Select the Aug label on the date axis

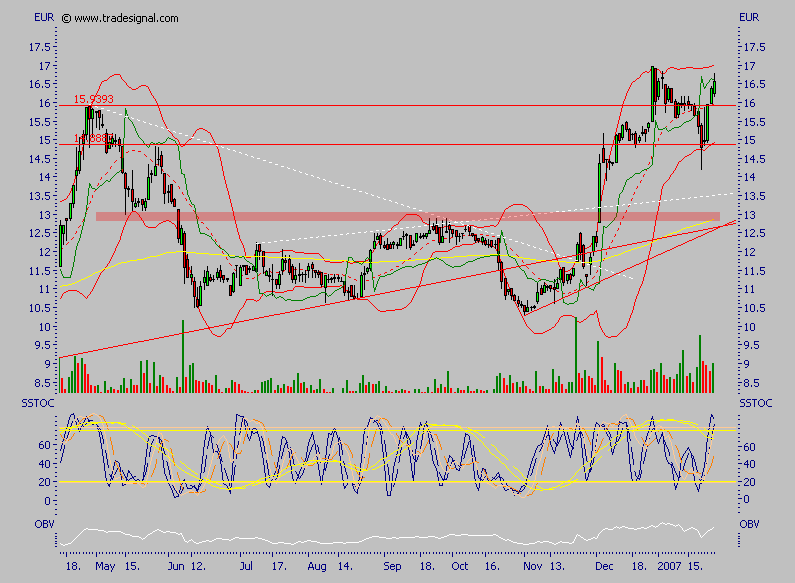tap(318, 565)
